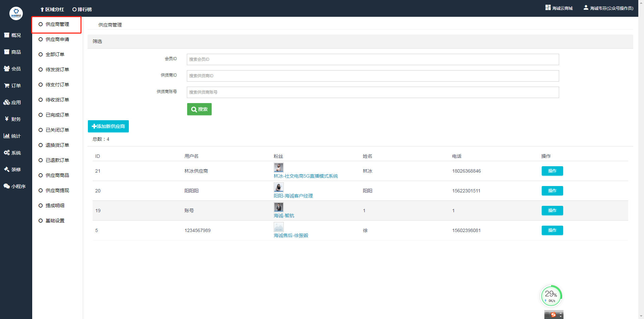Switch to the 排行榜 top tab

pyautogui.click(x=82, y=9)
